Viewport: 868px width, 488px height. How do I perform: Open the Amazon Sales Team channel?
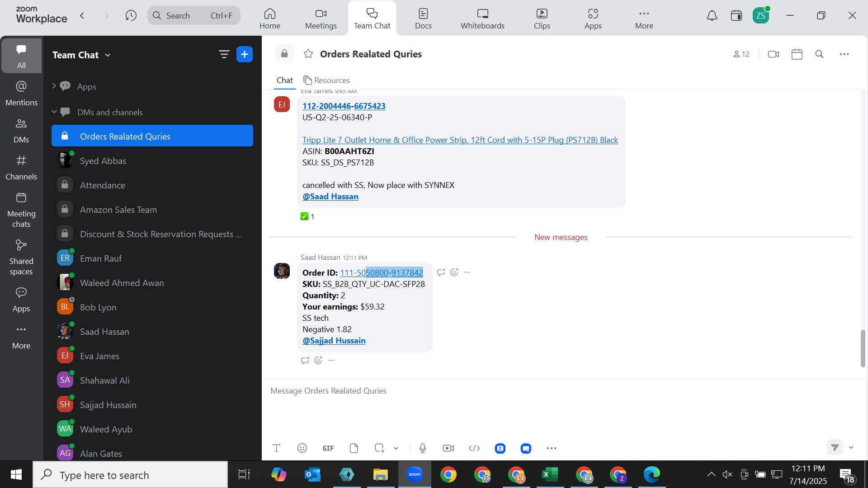152,209
